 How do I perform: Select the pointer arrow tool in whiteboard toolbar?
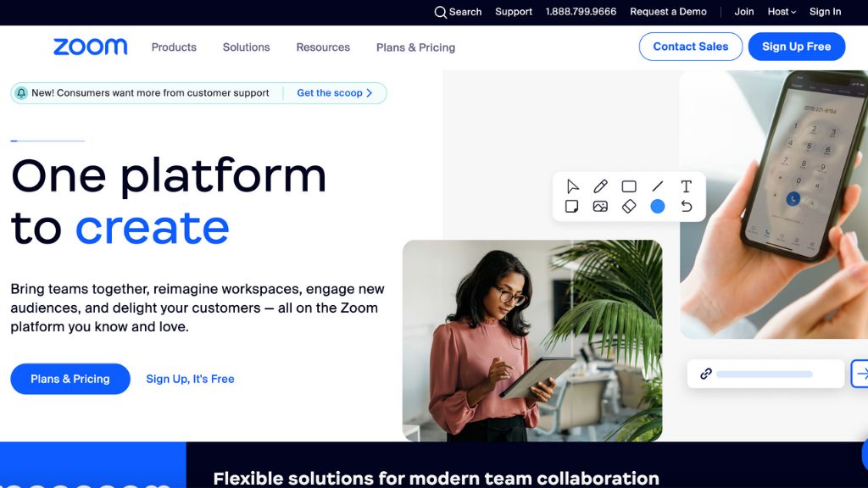point(572,186)
